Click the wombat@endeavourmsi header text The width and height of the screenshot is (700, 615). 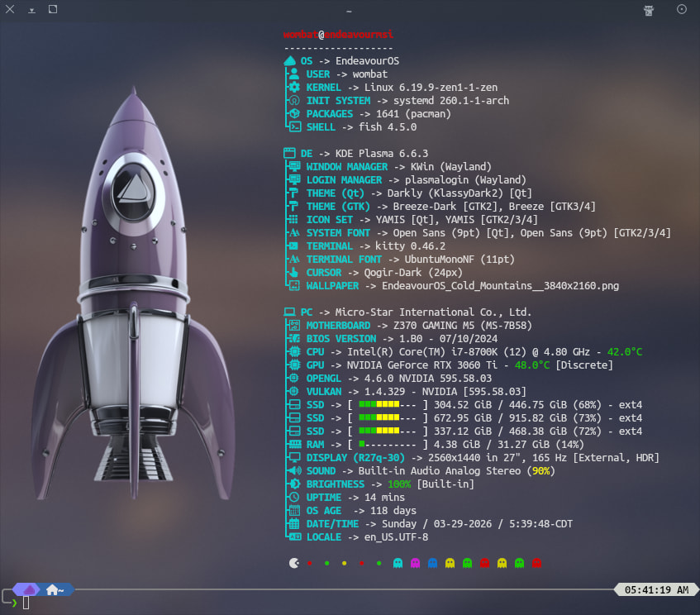[337, 35]
